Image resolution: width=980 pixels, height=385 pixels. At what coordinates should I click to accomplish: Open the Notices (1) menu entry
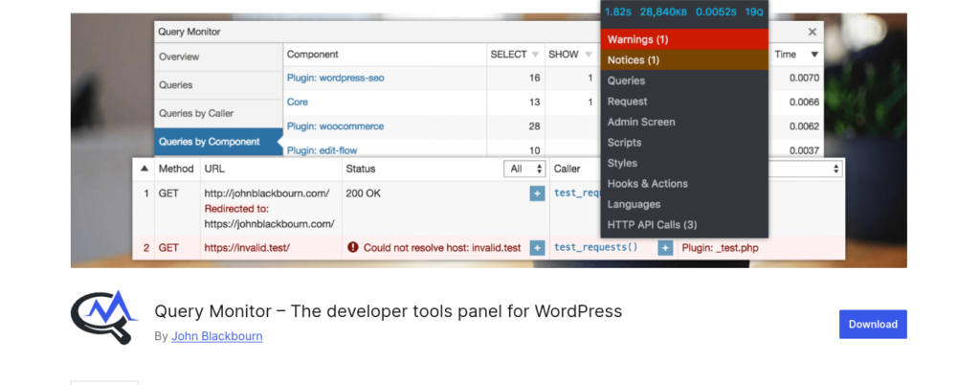[684, 60]
